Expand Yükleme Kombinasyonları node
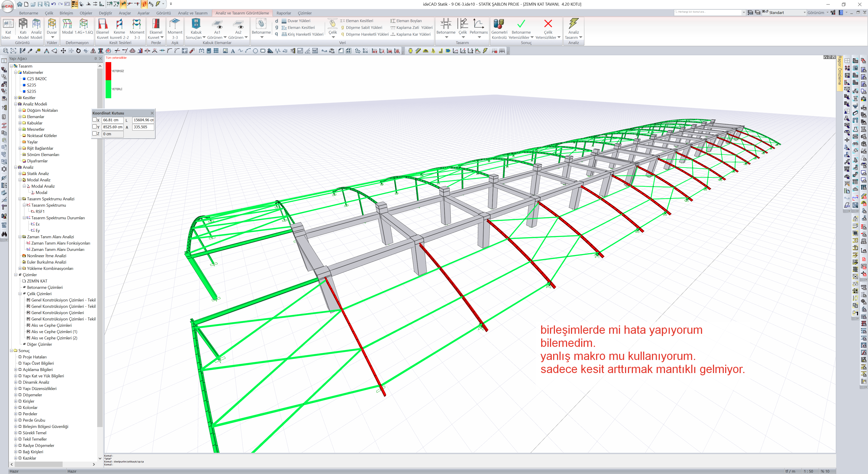The width and height of the screenshot is (868, 474). coord(20,268)
